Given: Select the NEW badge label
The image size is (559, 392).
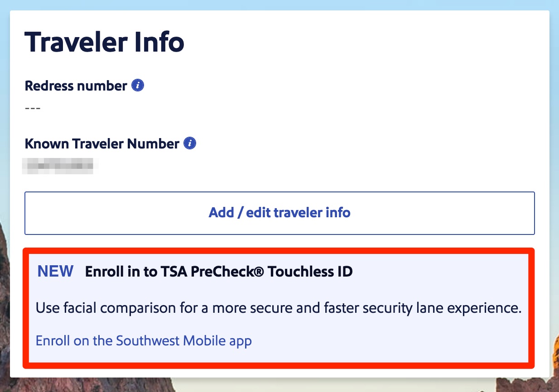Looking at the screenshot, I should [55, 271].
